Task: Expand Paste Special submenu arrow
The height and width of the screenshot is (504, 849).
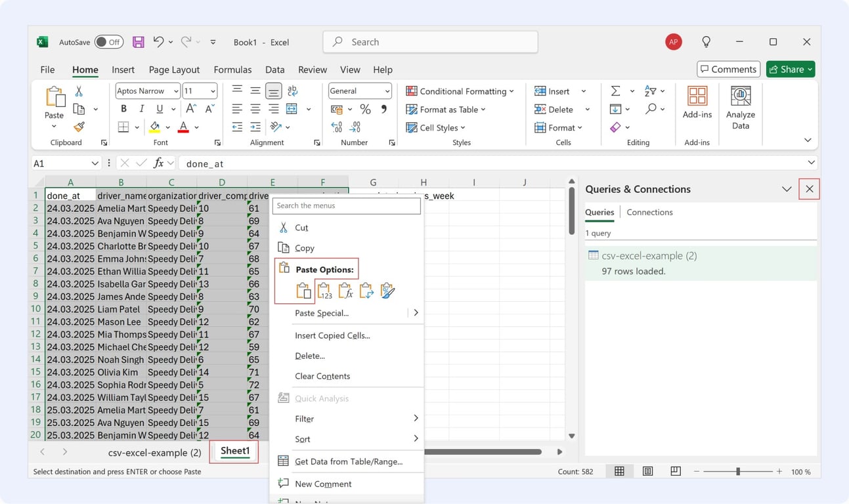Action: (416, 313)
